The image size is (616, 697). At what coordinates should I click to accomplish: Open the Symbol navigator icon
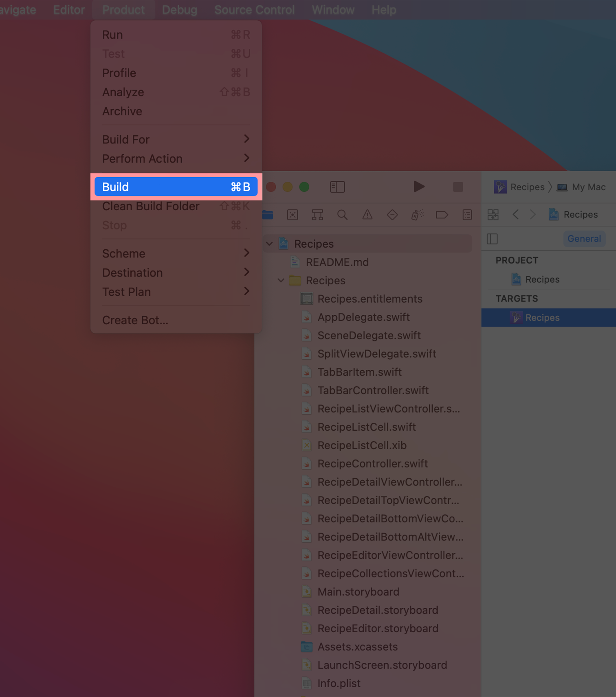point(317,215)
